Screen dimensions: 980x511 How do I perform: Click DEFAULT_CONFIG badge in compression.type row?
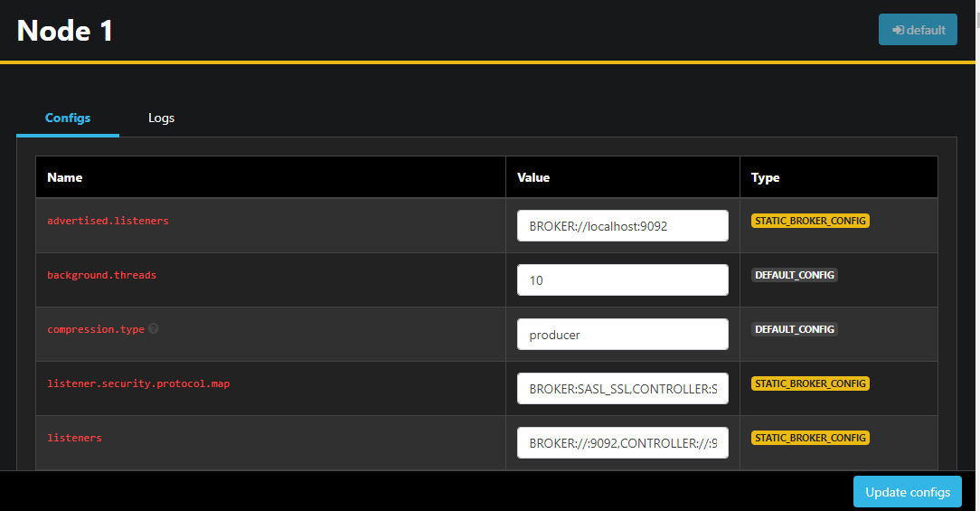795,329
